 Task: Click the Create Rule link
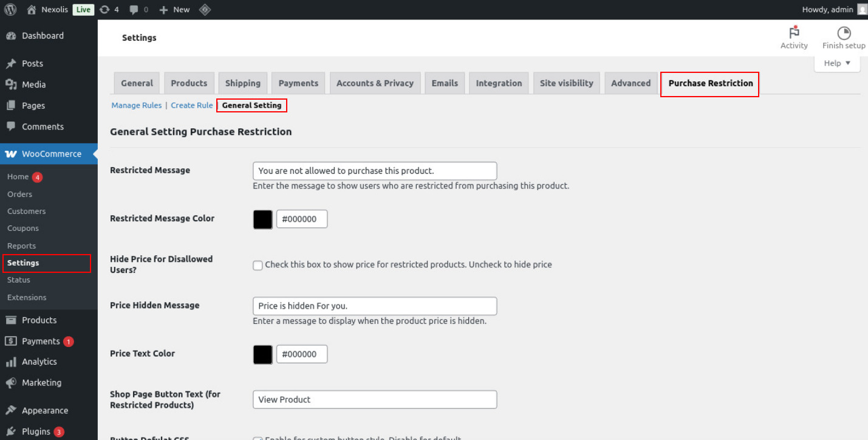(191, 105)
